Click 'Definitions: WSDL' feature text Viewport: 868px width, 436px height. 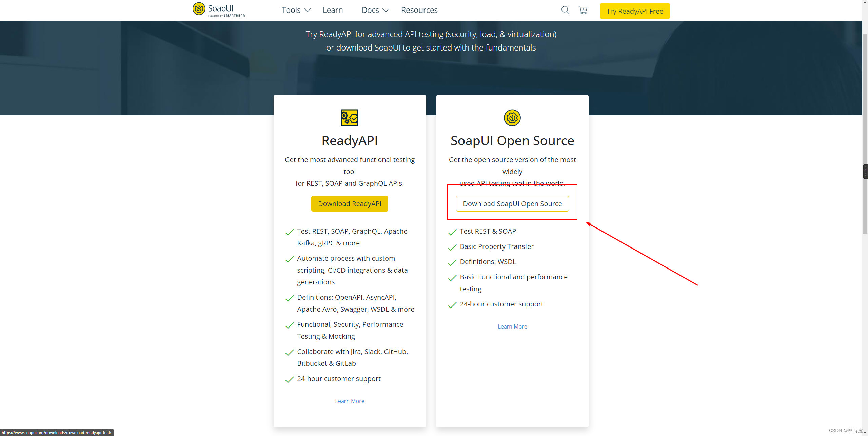click(488, 262)
